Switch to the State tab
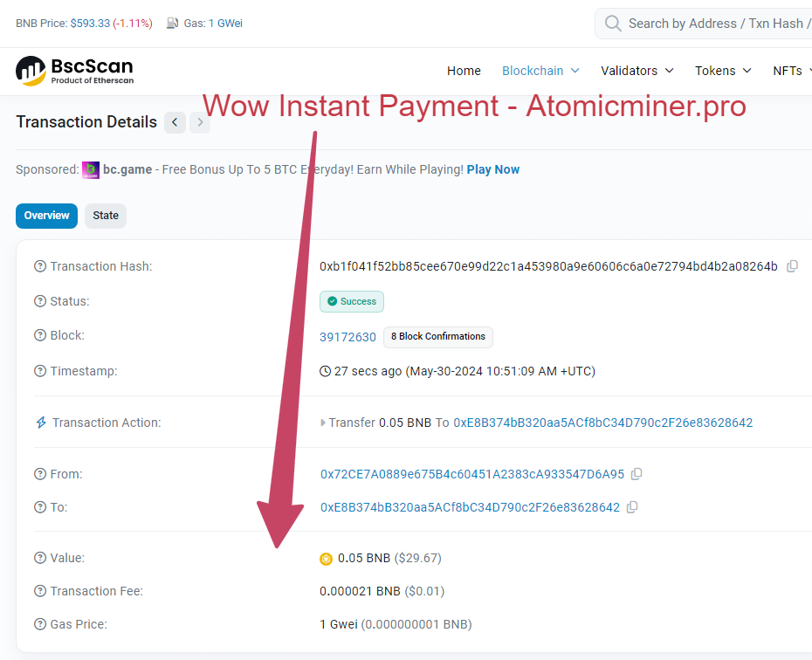The height and width of the screenshot is (660, 812). pos(106,216)
